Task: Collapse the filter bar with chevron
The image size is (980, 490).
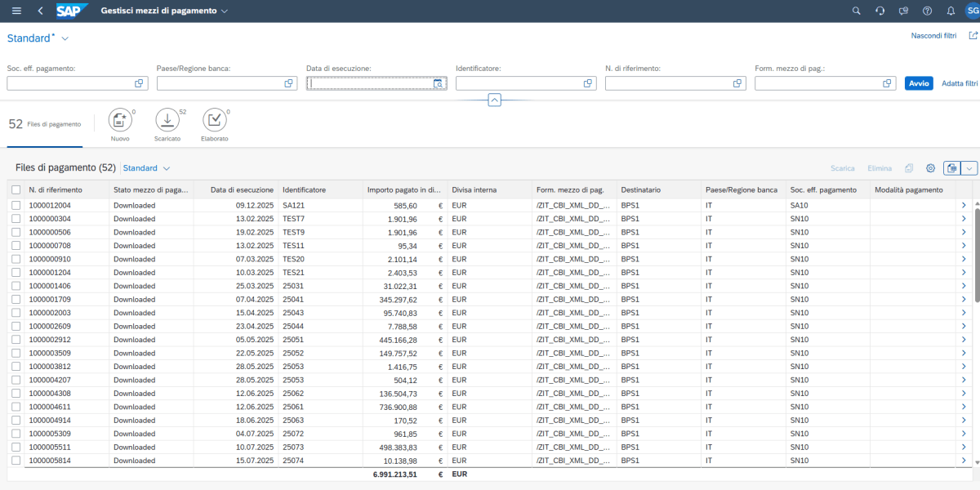Action: click(x=494, y=100)
